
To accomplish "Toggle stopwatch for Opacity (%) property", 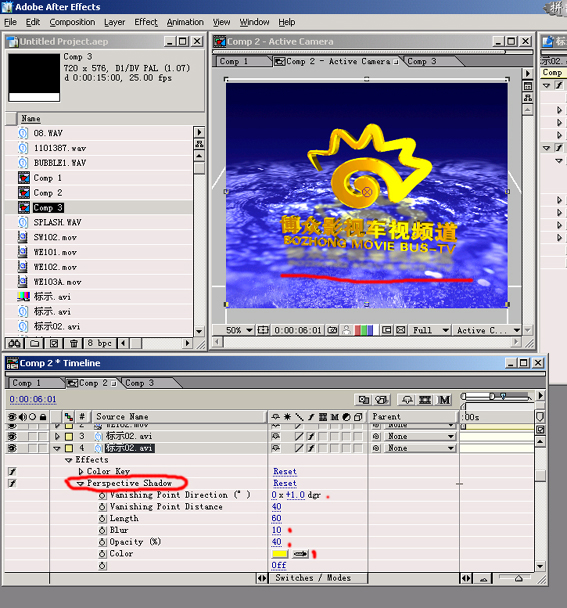I will (102, 542).
